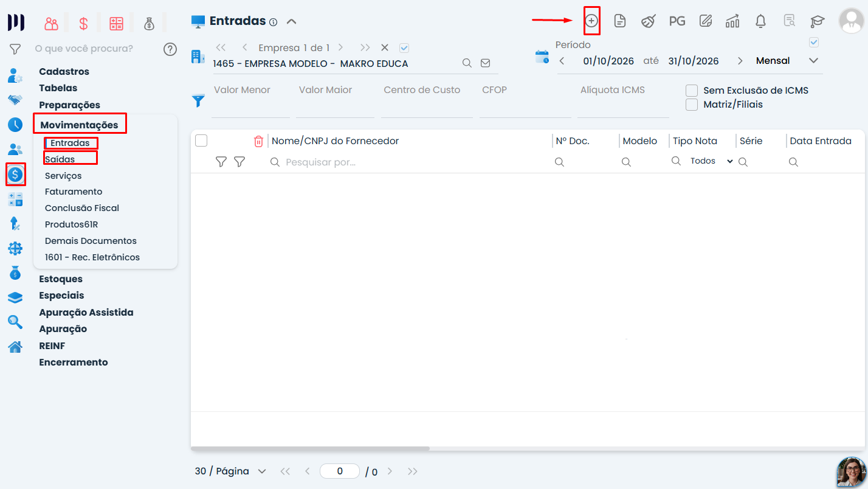Viewport: 868px width, 489px height.
Task: Click the plus icon to add new entry
Action: [x=591, y=21]
